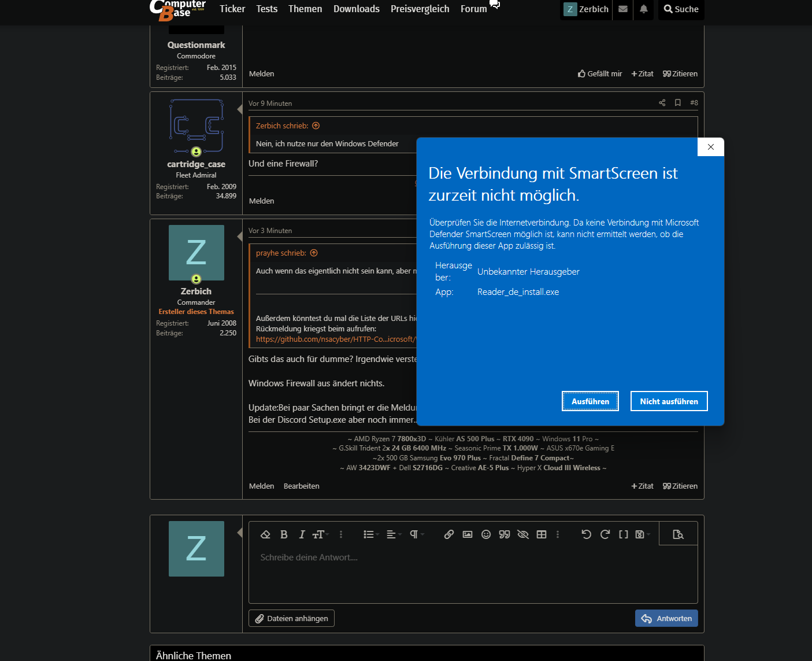The image size is (812, 661).
Task: Open first more-options dots after font size
Action: pos(341,534)
